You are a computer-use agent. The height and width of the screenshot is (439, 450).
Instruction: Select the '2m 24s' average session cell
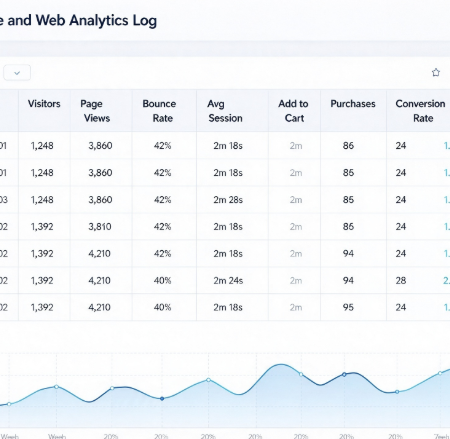(x=228, y=281)
